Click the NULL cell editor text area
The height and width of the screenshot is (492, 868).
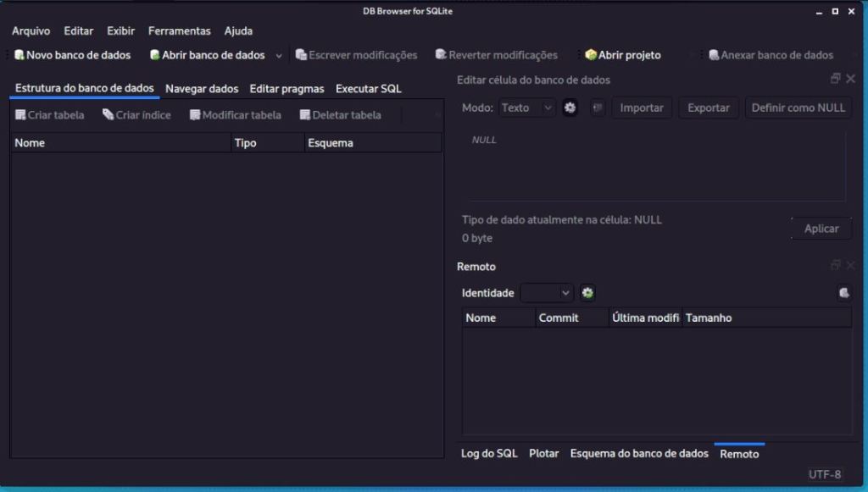(x=653, y=165)
